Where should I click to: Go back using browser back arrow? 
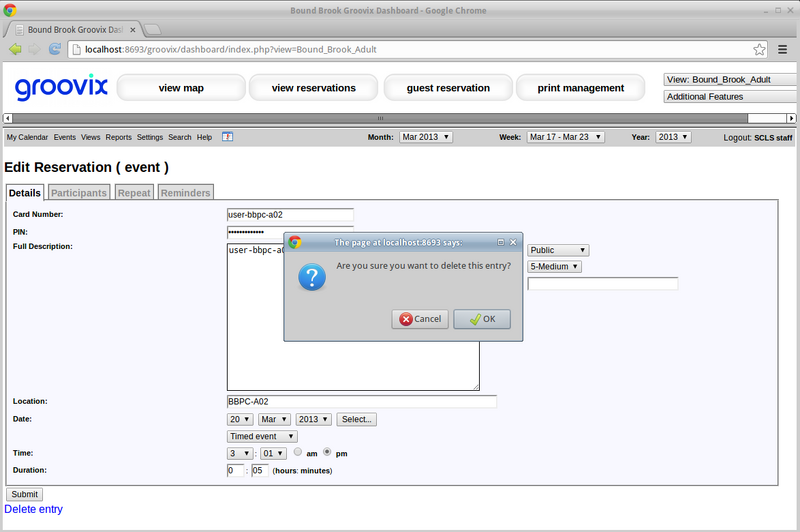pos(15,49)
